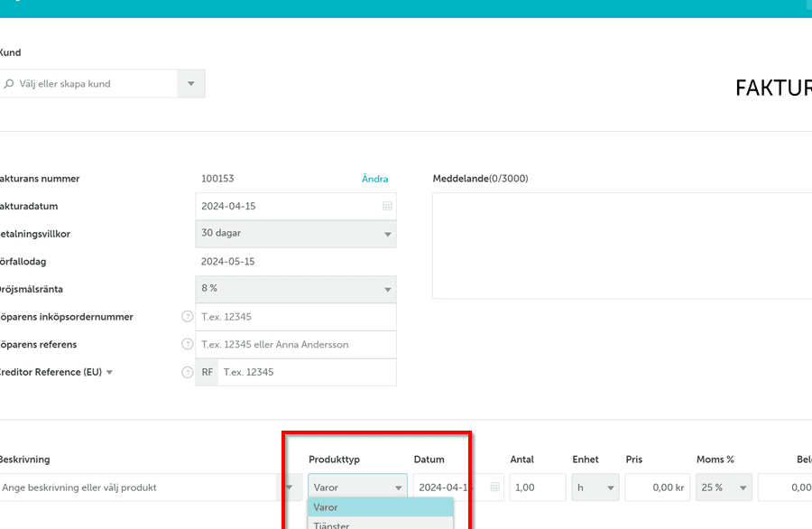
Task: Open the row date calendar icon
Action: click(x=495, y=487)
